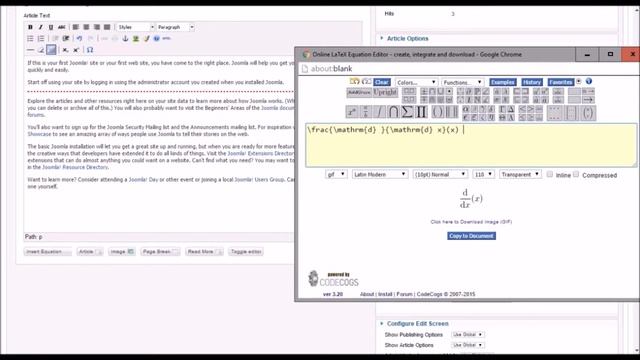Select radio button next to Favorites
The width and height of the screenshot is (640, 360).
tap(578, 82)
